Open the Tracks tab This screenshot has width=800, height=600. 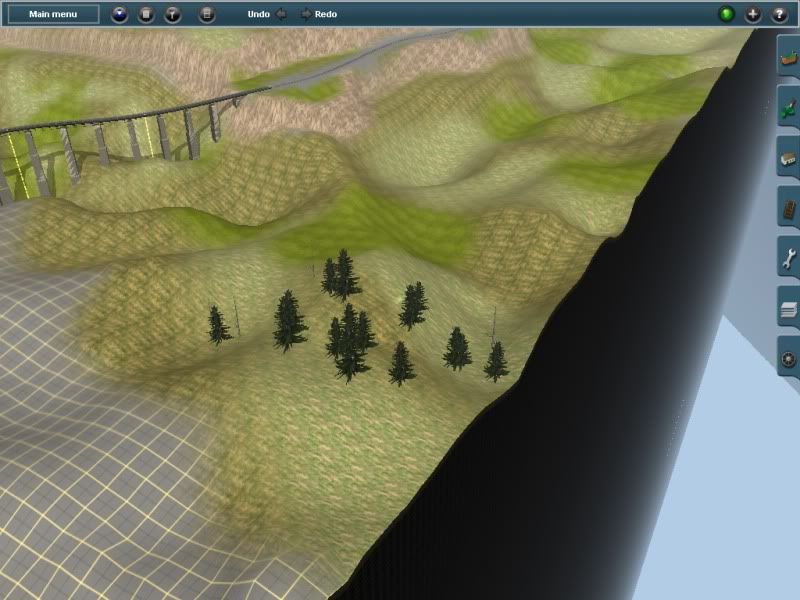(788, 209)
